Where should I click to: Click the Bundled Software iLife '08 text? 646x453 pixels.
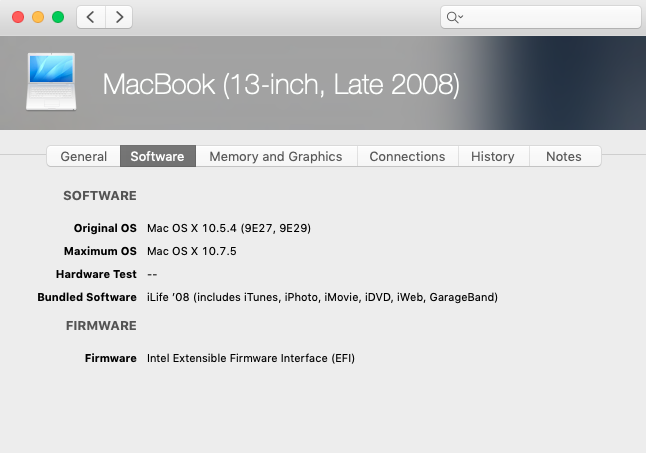(x=322, y=297)
